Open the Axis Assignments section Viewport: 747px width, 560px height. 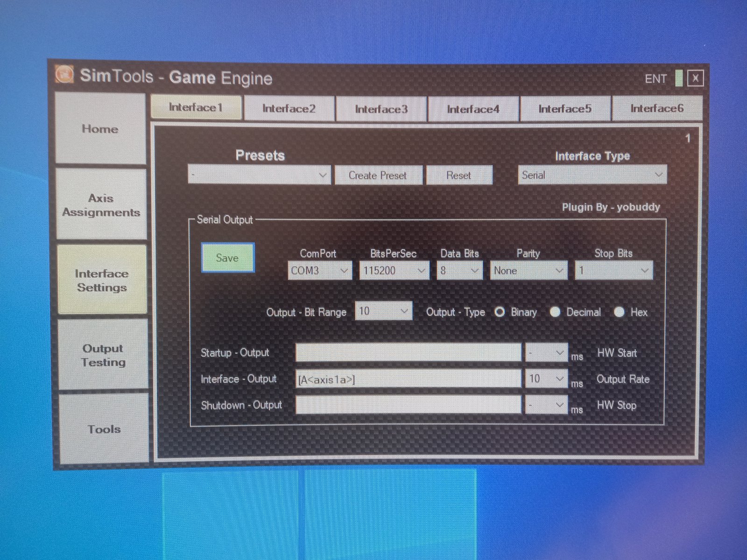pos(101,205)
